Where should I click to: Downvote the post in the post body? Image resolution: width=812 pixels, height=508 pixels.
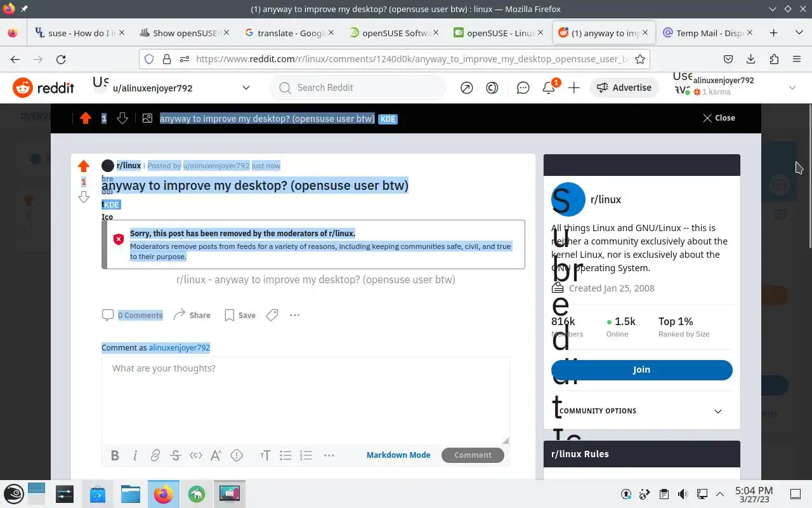coord(83,197)
